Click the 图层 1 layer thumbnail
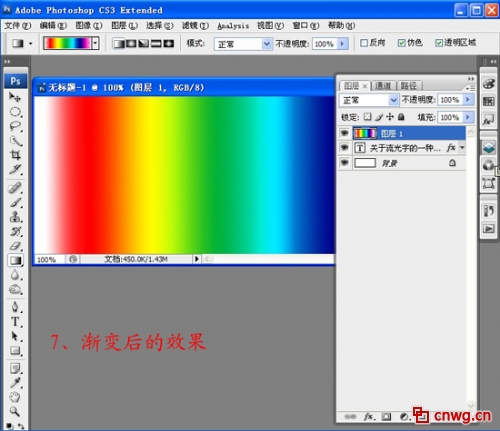500x431 pixels. point(365,133)
